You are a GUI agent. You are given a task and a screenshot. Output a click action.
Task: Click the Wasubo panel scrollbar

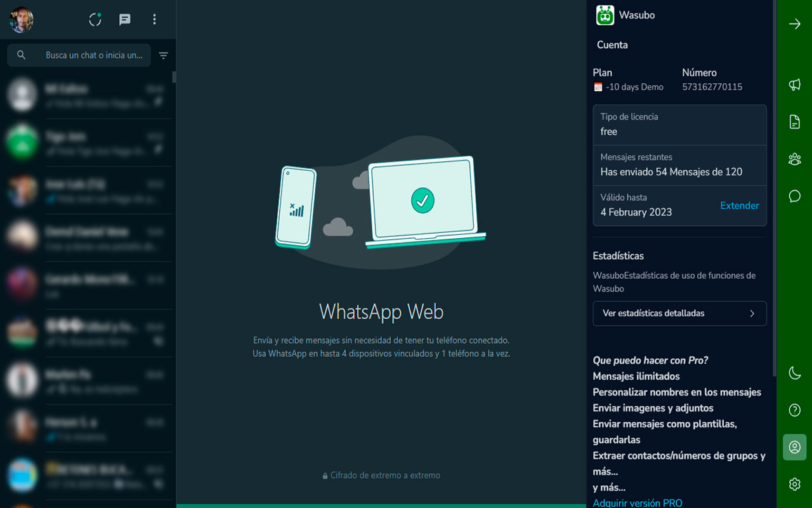774,187
